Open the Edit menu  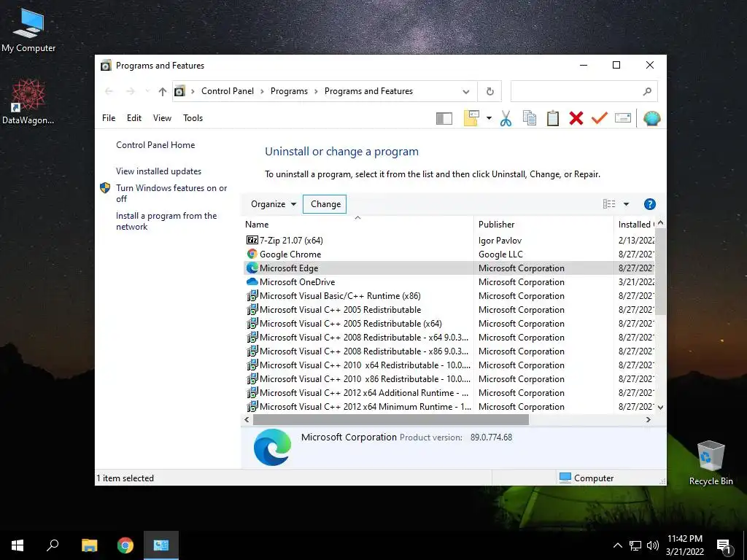pyautogui.click(x=134, y=118)
